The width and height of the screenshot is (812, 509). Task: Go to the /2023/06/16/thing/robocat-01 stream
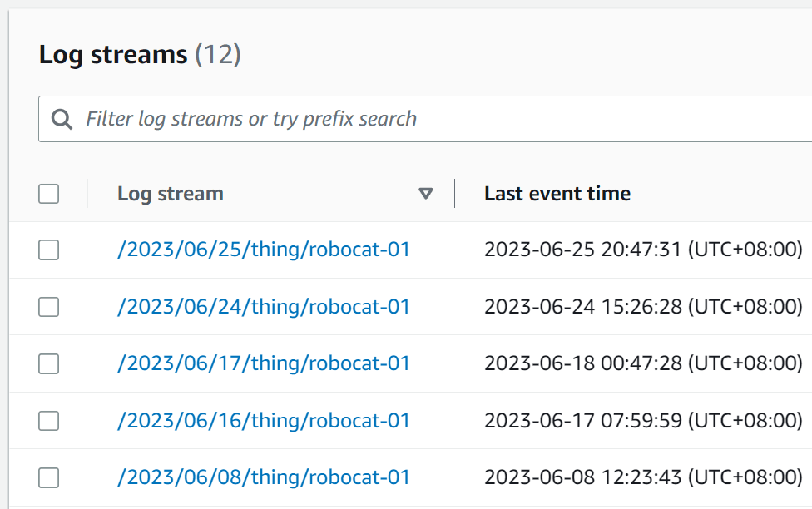264,421
